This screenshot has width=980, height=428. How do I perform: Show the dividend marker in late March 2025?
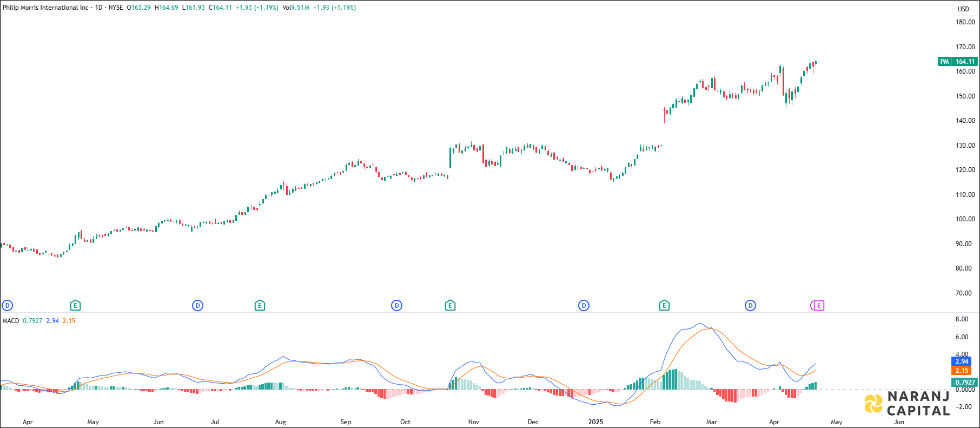point(750,306)
